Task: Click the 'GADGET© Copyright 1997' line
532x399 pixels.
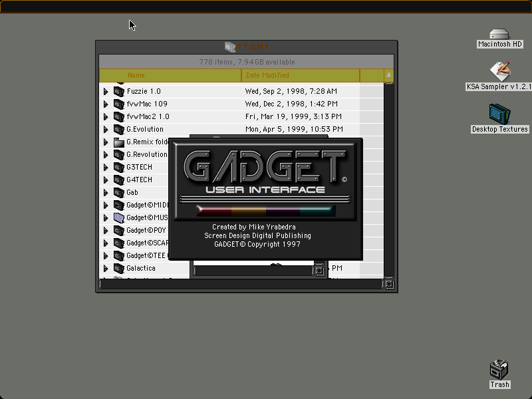Action: pos(257,244)
